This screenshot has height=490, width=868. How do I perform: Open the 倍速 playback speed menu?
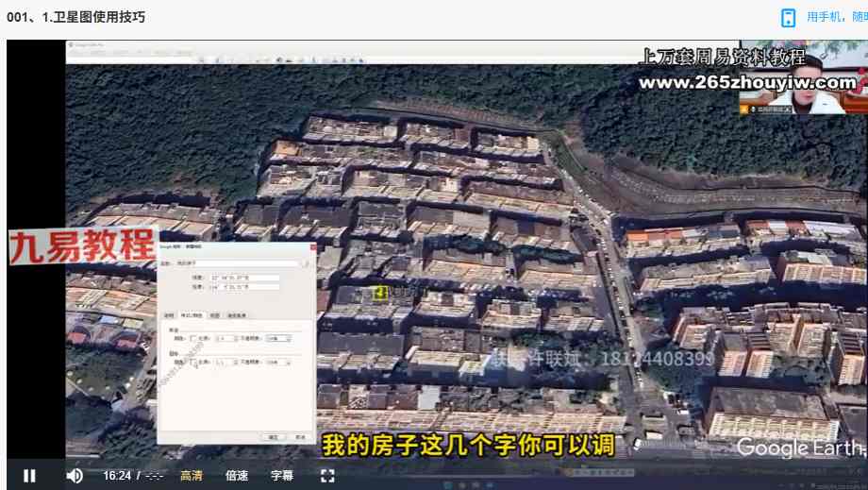(237, 476)
